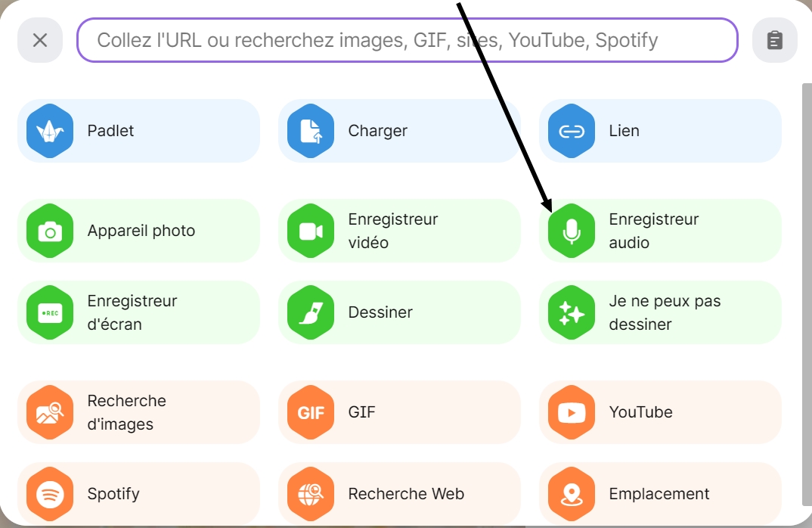Click the orange GIF icon

click(x=311, y=412)
